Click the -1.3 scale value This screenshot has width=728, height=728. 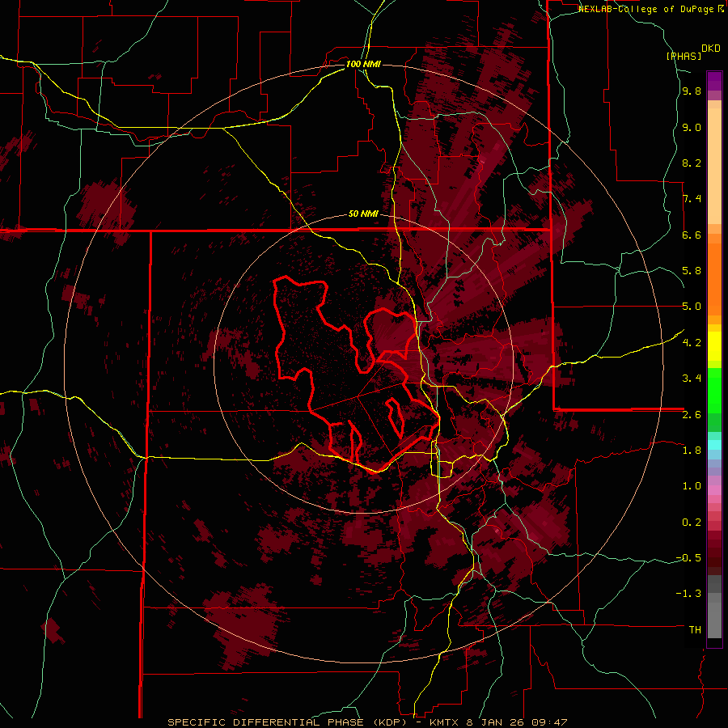click(688, 594)
